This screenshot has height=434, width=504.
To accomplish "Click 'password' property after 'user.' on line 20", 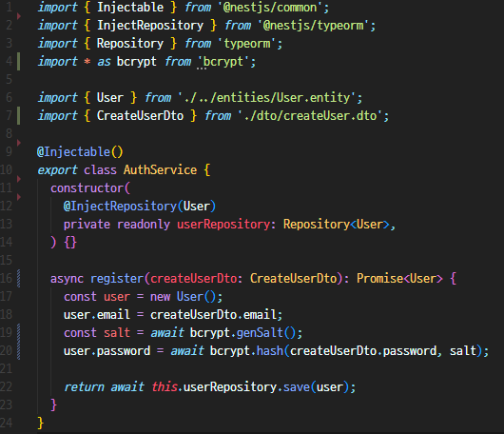I will click(x=124, y=350).
